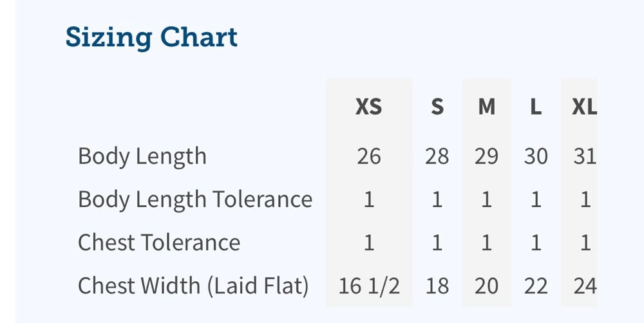Click the XS body length value 26
Screen dimensions: 644x323
pos(368,156)
